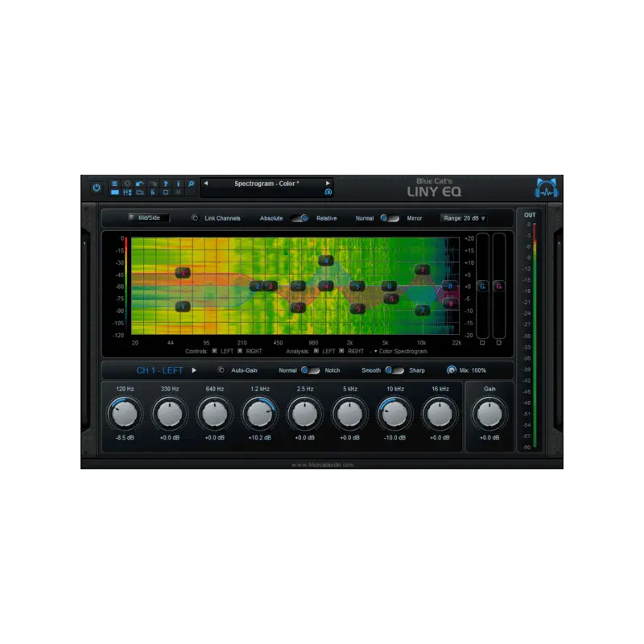Click the 10 kHz band knob

pos(394,414)
